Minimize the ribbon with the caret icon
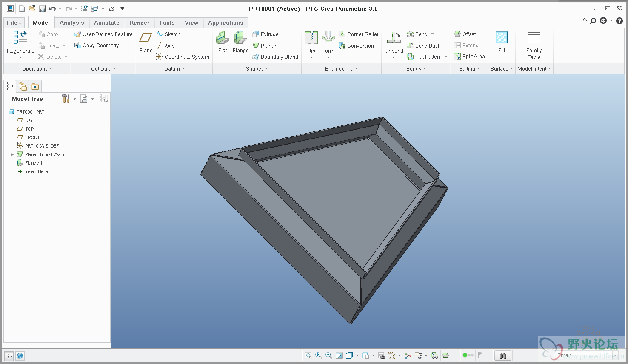 click(x=584, y=20)
